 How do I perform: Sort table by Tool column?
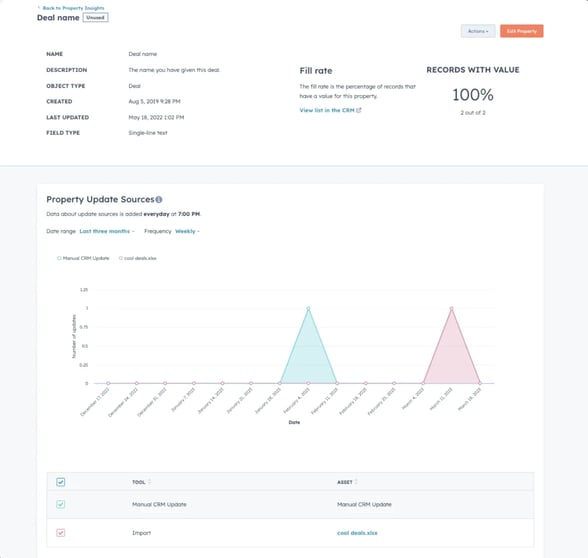(141, 482)
